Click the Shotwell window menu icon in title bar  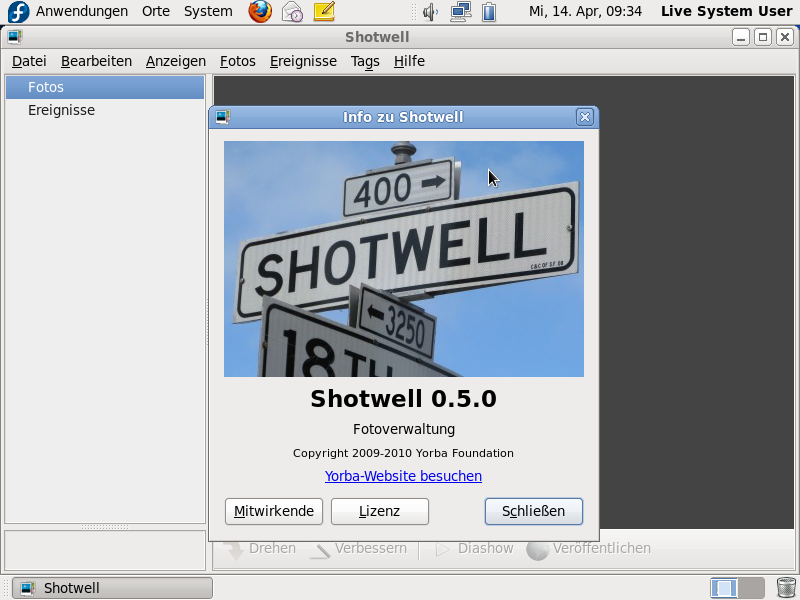15,37
